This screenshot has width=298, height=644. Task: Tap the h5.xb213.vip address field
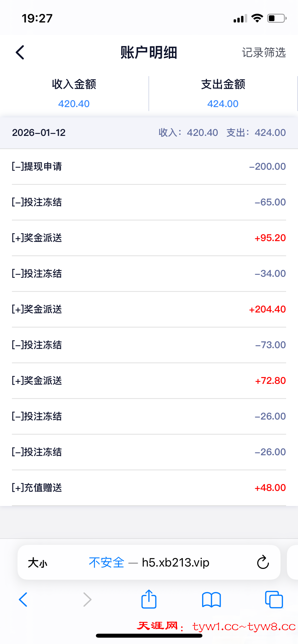click(175, 563)
